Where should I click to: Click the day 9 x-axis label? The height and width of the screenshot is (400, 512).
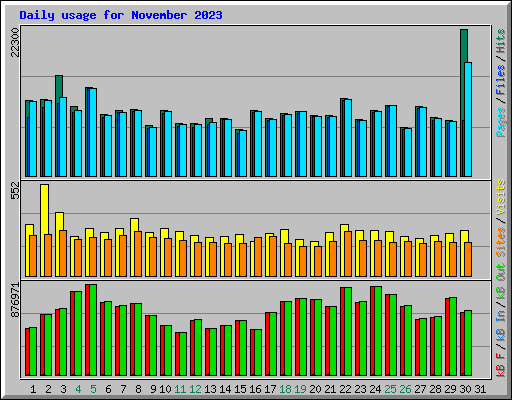point(153,389)
